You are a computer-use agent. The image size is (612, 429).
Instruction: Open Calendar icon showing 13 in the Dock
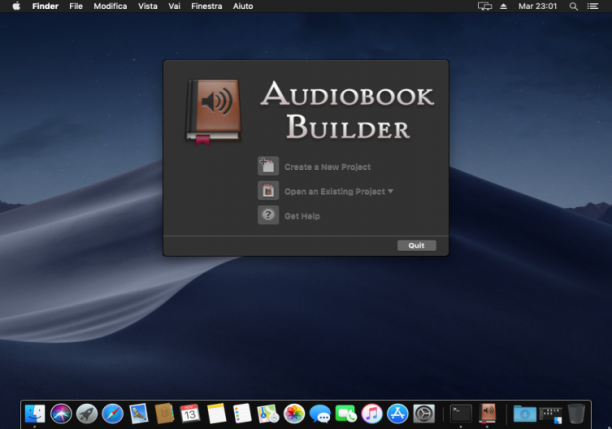tap(190, 413)
